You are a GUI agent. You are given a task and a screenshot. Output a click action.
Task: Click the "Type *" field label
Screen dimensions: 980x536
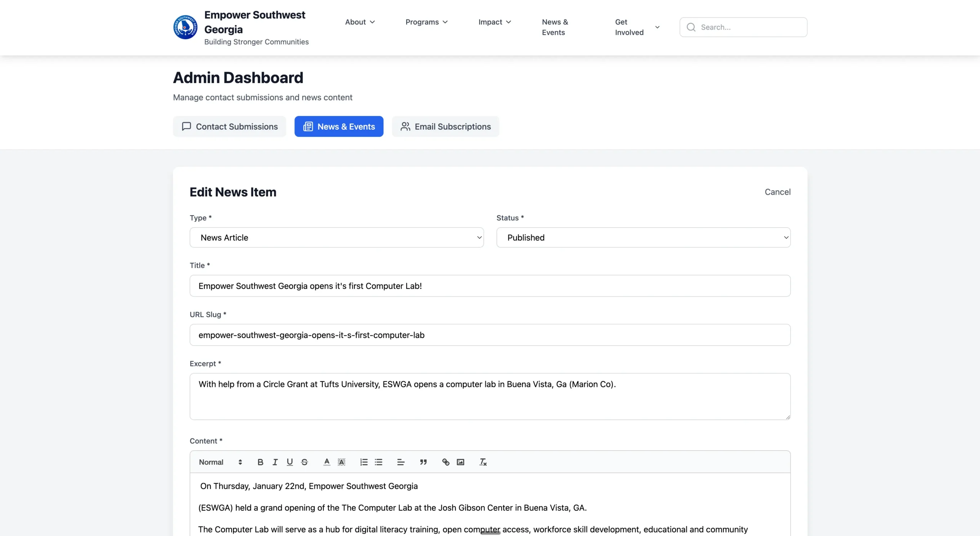point(201,218)
